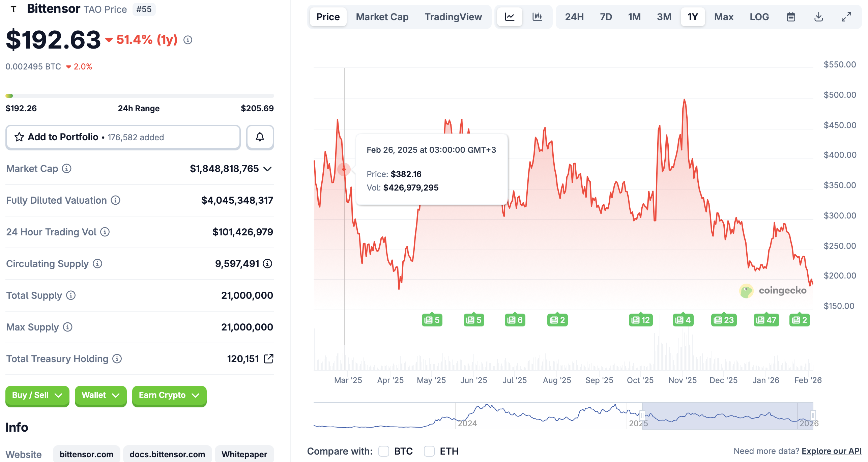Screen dimensions: 868x462
Task: Open Earn Crypto dropdown
Action: 169,395
